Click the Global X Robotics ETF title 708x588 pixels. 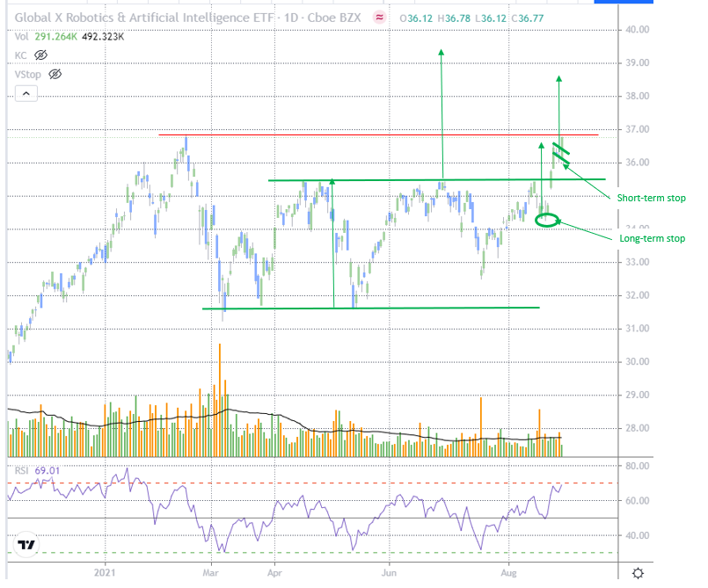click(x=187, y=18)
